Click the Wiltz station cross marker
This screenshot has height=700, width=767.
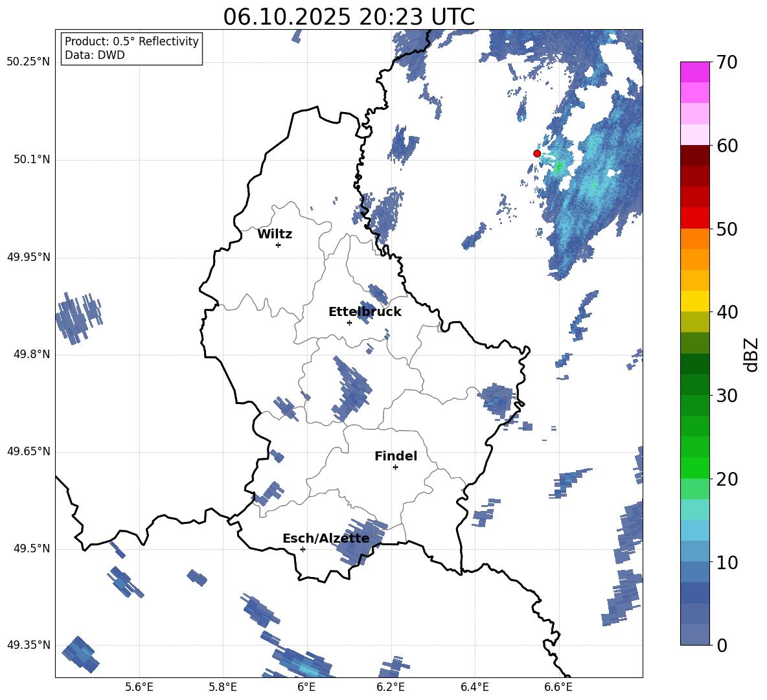click(278, 245)
